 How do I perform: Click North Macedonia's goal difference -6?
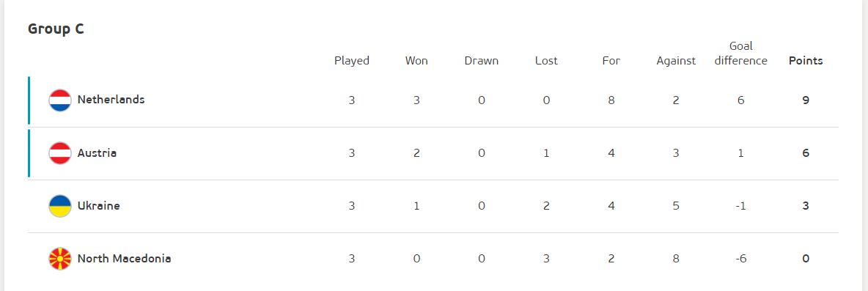click(740, 259)
